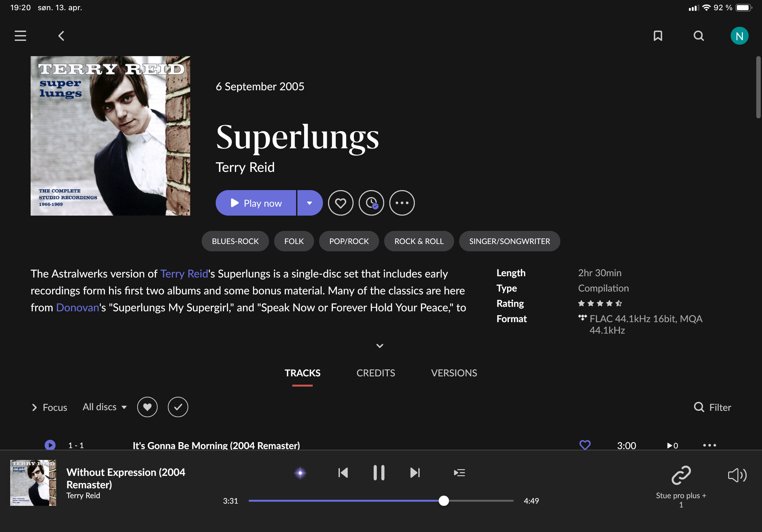Expand the album description with chevron
762x532 pixels.
(380, 346)
